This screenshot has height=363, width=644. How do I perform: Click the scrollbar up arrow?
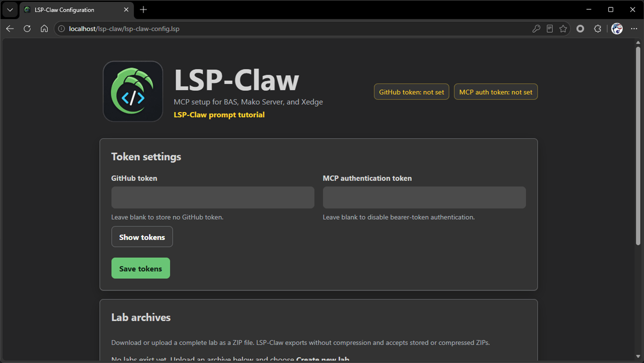click(x=638, y=42)
